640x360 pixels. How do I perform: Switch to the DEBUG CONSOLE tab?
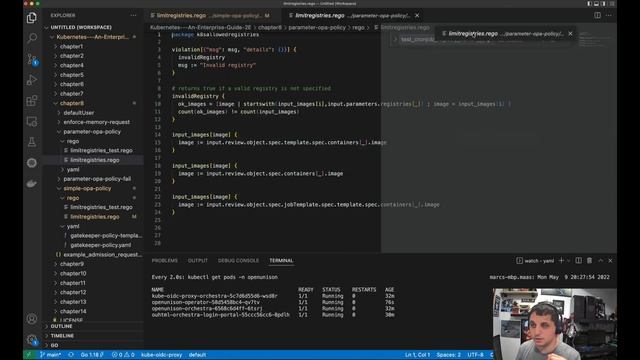click(238, 260)
